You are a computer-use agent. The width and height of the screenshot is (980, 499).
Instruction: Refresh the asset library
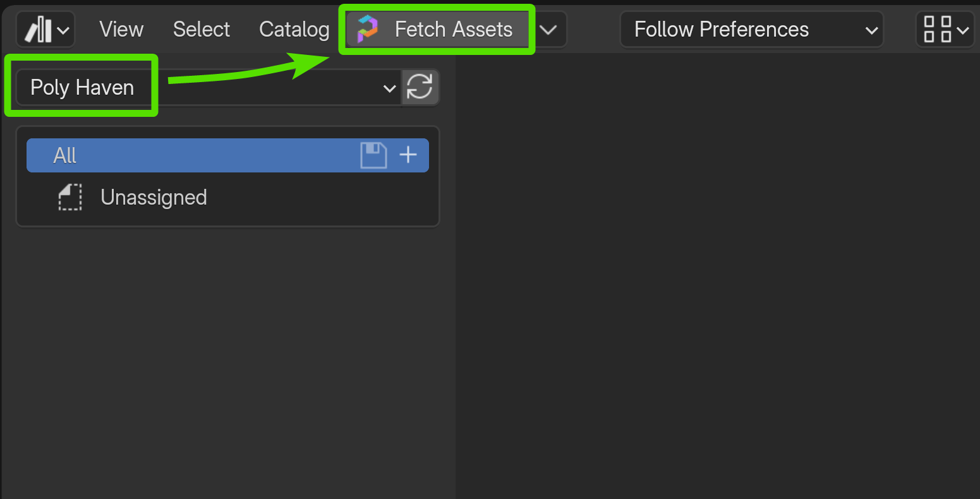420,87
